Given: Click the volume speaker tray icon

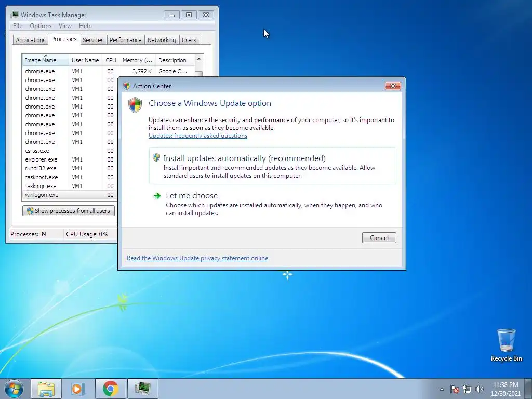Looking at the screenshot, I should 480,389.
